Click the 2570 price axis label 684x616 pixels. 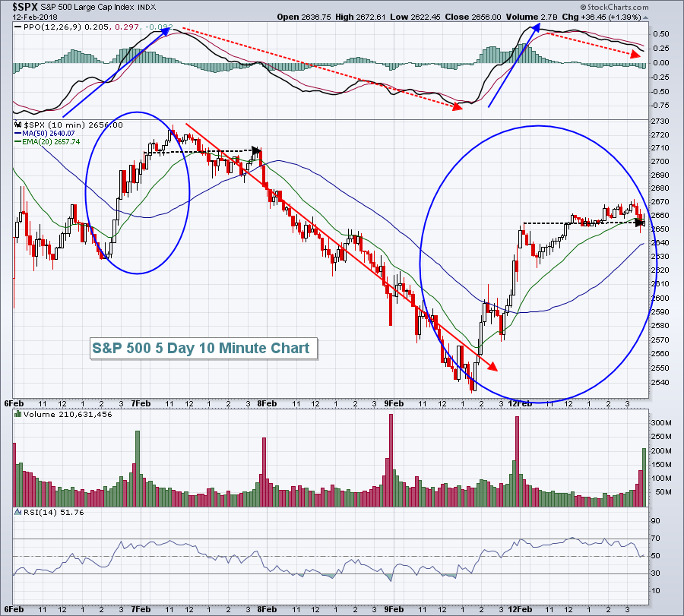(660, 340)
